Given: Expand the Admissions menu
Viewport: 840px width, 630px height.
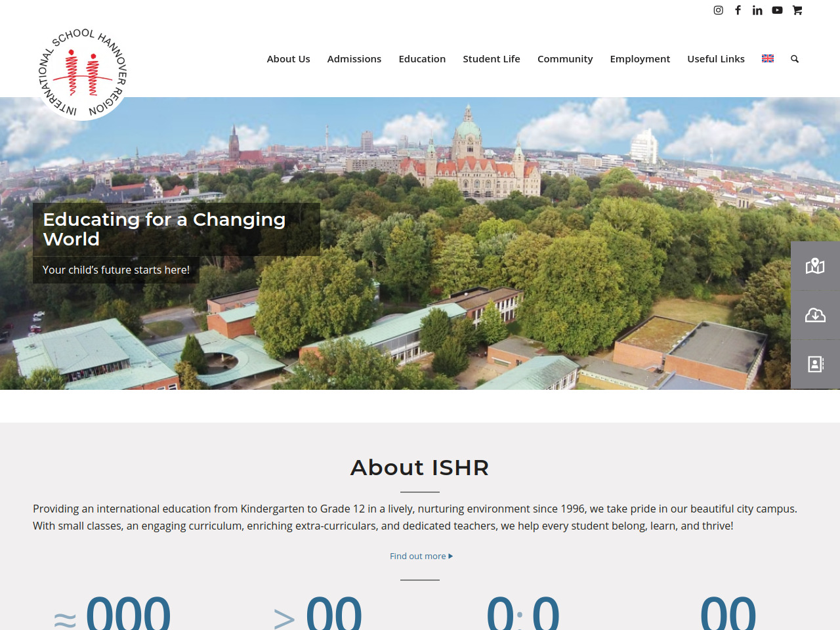Looking at the screenshot, I should point(354,59).
